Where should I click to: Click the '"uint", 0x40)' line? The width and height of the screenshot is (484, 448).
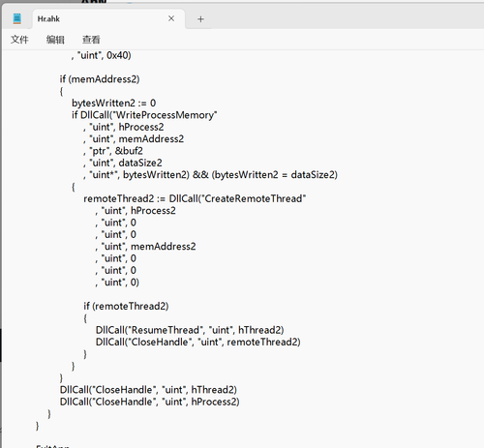[102, 55]
